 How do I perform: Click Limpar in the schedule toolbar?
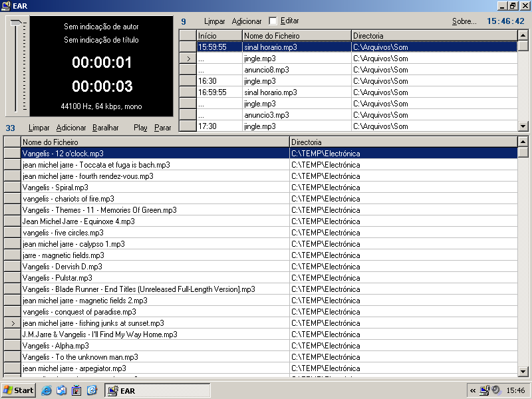[x=214, y=21]
